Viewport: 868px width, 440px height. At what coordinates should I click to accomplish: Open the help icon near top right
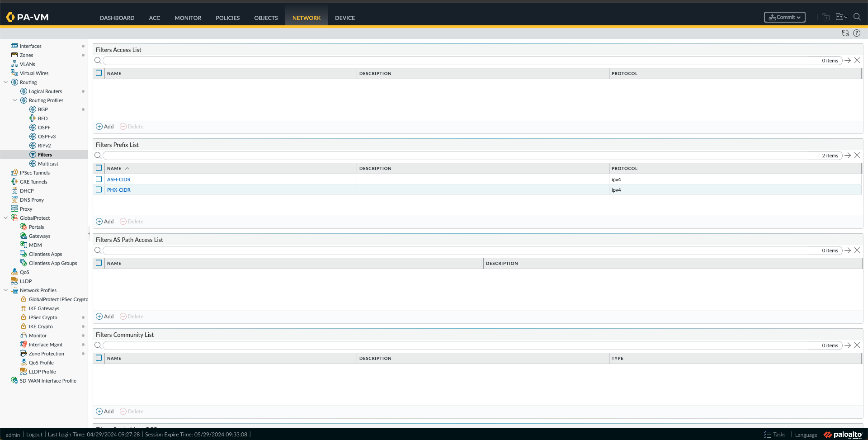(x=857, y=33)
